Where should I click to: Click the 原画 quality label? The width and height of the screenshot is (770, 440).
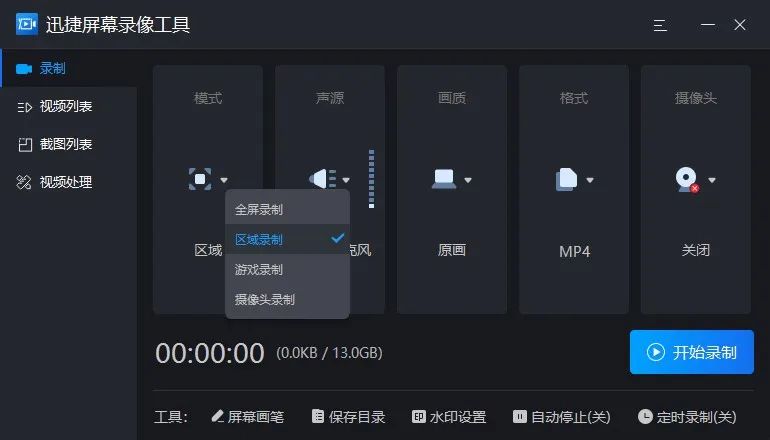point(452,250)
